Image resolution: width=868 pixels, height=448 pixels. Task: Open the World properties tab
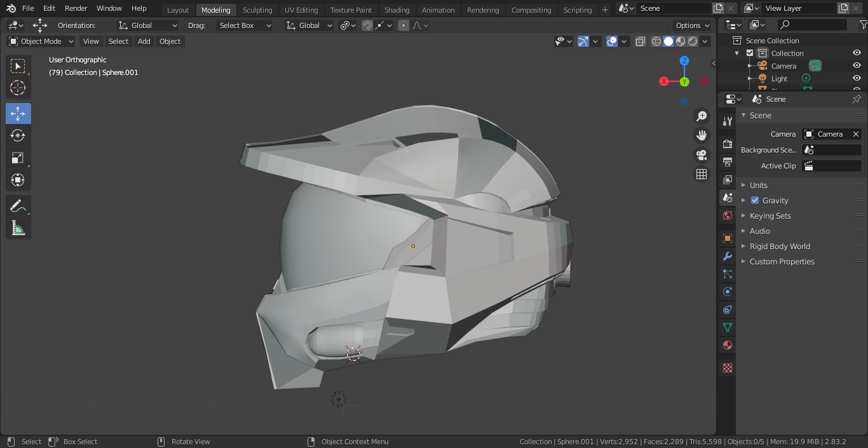pyautogui.click(x=728, y=215)
